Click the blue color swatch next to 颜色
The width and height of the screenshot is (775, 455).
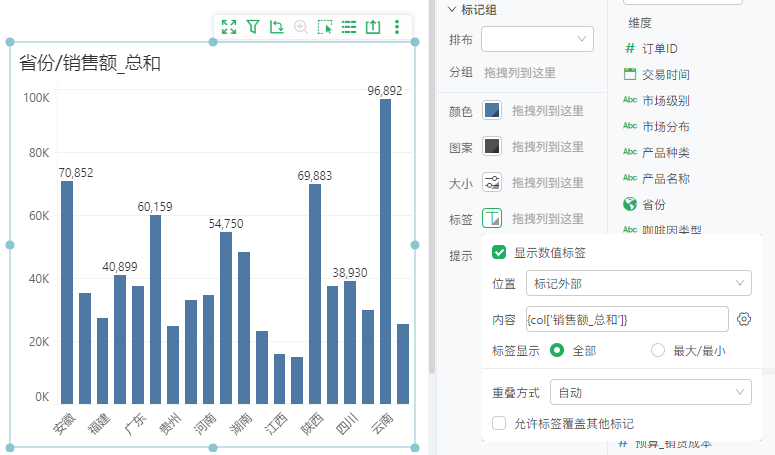tap(492, 110)
